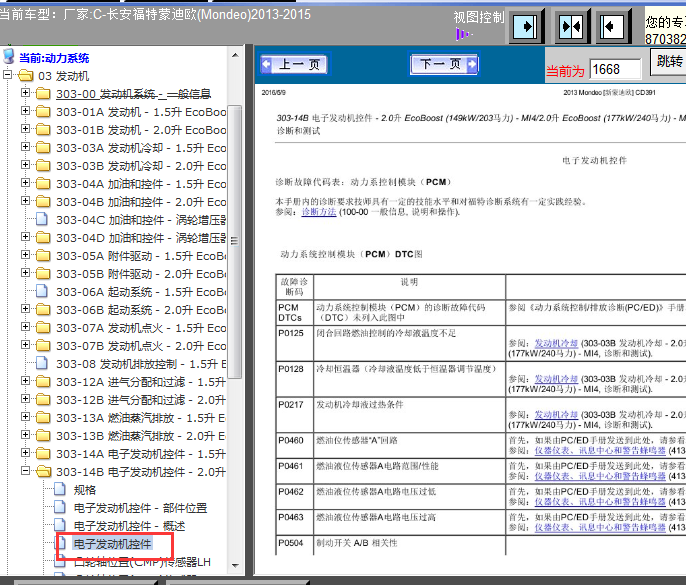Focus the page number field showing 1668
This screenshot has height=585, width=686.
pyautogui.click(x=615, y=70)
